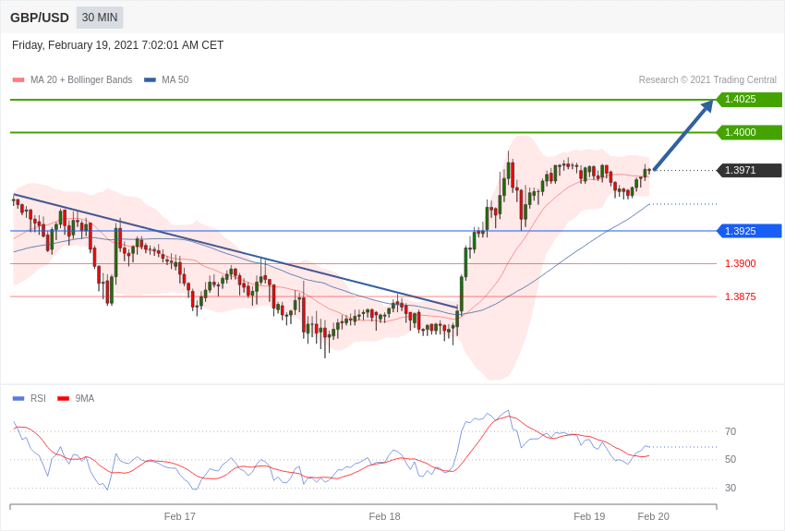Click the red 1.3875 support level label

[x=740, y=296]
